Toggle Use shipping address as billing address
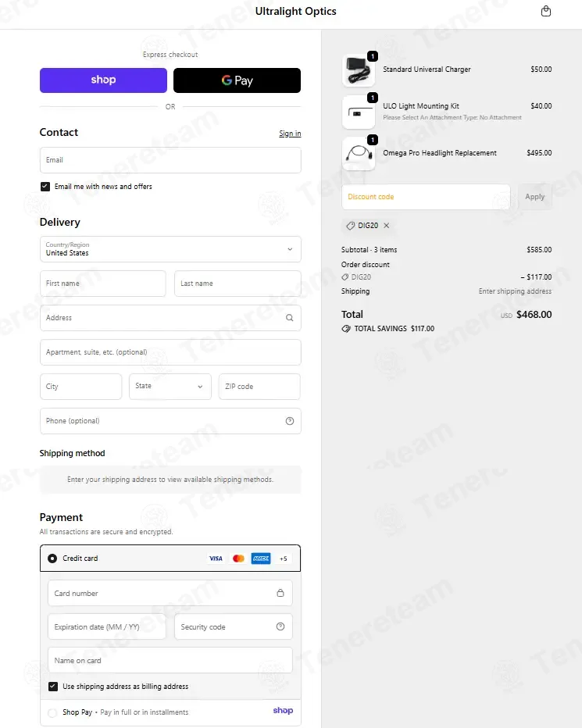Viewport: 582px width, 728px height. (53, 687)
